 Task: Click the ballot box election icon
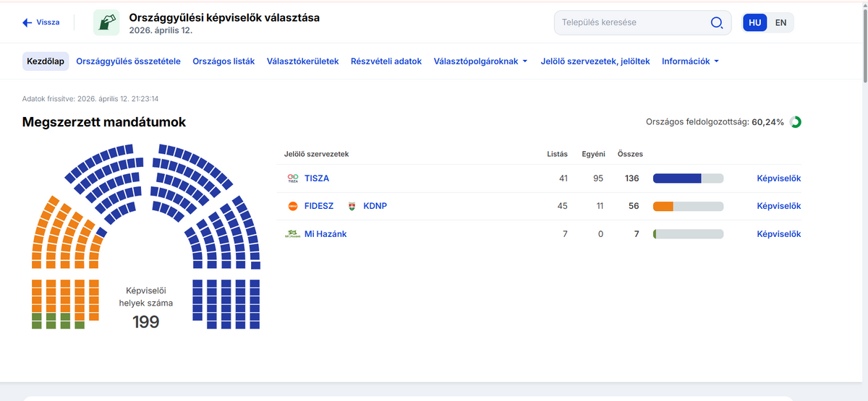click(x=106, y=22)
